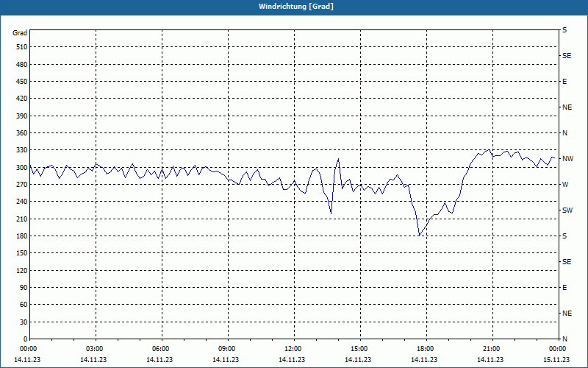This screenshot has width=588, height=368.
Task: Click the 270 degree axis label
Action: click(x=22, y=185)
